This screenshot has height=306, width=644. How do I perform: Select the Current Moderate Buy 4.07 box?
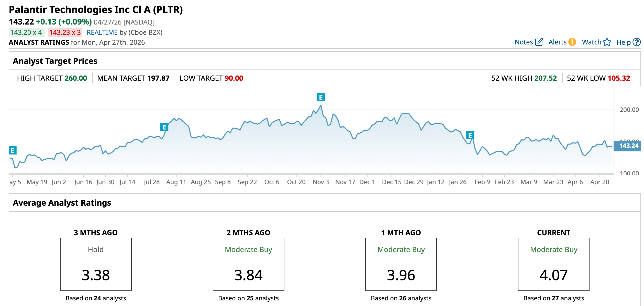553,264
